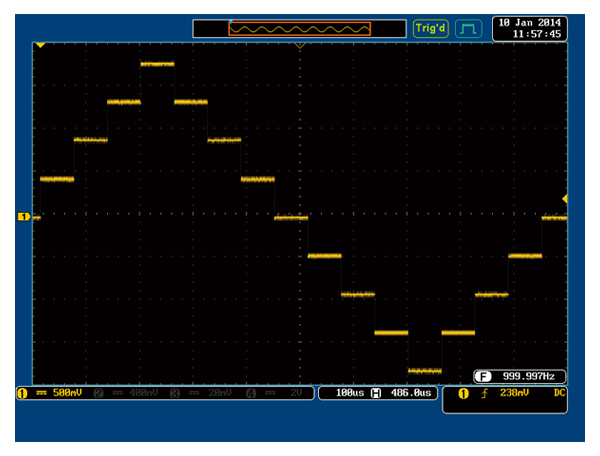Click the Trig'd trigger status indicator
600x456 pixels.
click(430, 28)
